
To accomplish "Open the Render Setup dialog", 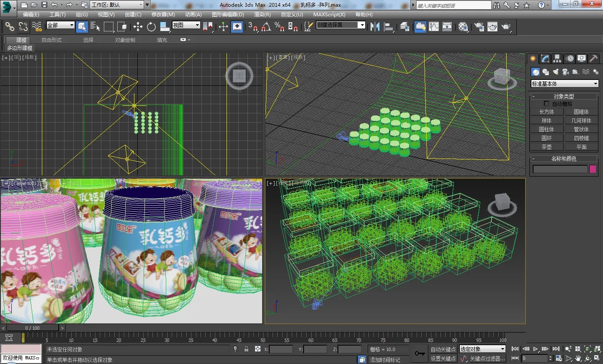I will [x=479, y=27].
